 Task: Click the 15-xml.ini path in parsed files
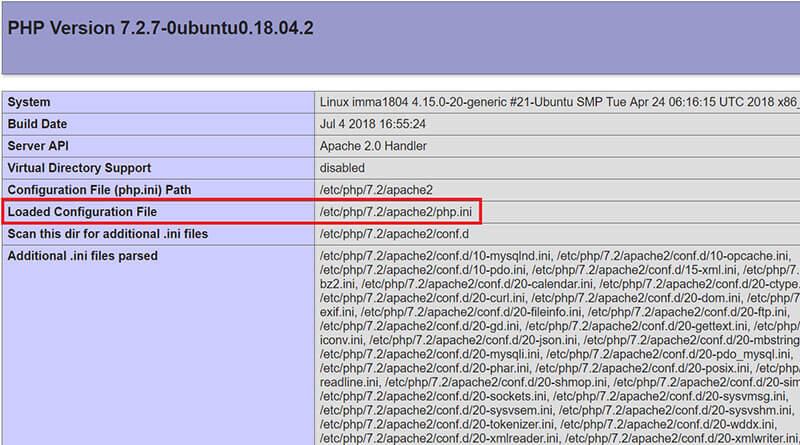(x=635, y=269)
